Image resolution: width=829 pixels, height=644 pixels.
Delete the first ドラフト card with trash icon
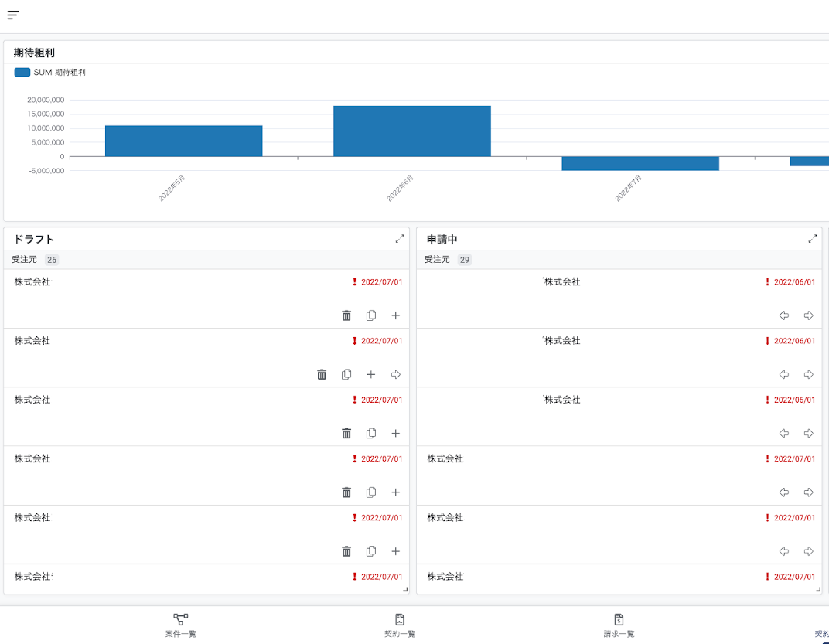pyautogui.click(x=346, y=315)
